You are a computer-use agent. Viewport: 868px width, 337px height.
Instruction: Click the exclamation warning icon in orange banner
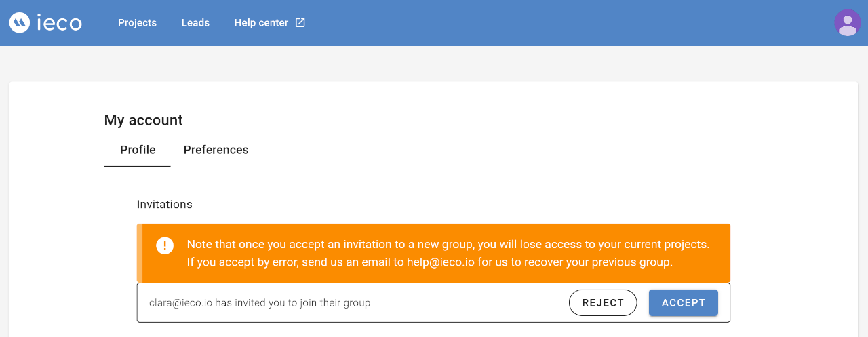tap(165, 245)
